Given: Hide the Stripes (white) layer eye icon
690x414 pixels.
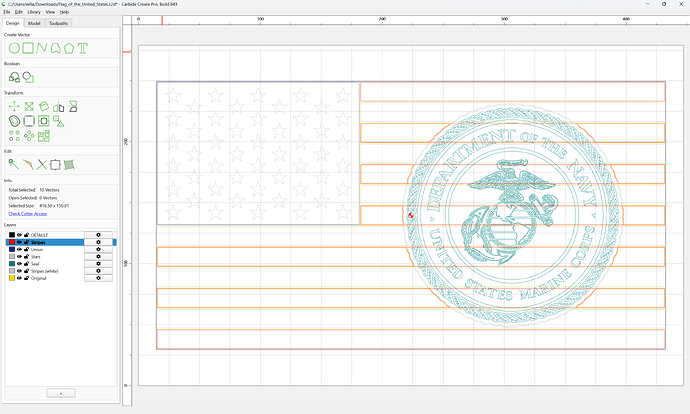Looking at the screenshot, I should [x=19, y=271].
